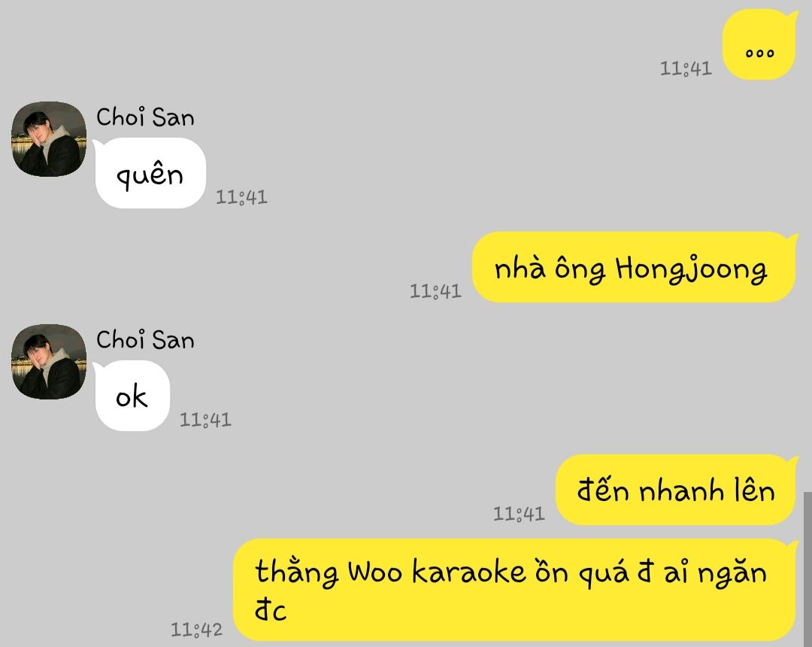812x647 pixels.
Task: Tap the Choi San name above "ok"
Action: (x=146, y=340)
